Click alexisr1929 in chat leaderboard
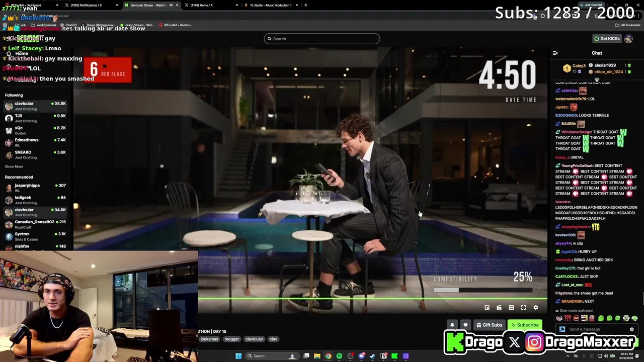644x362 pixels. coord(605,65)
